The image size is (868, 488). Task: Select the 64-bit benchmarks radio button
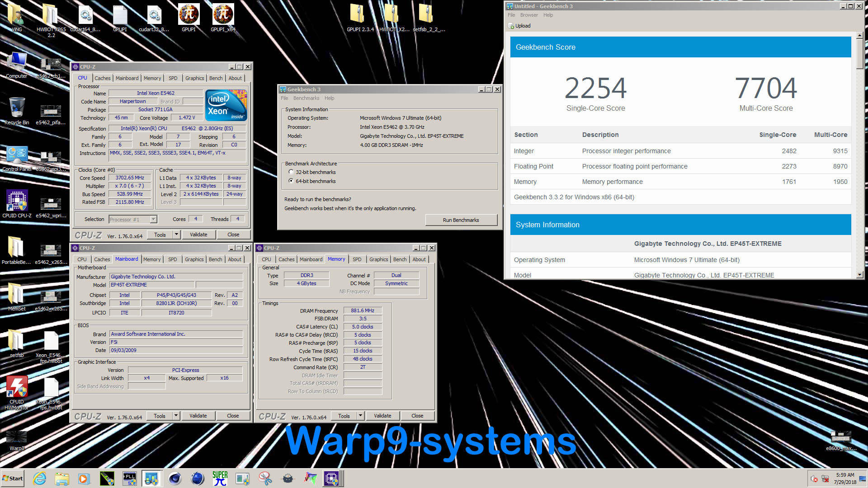[291, 181]
